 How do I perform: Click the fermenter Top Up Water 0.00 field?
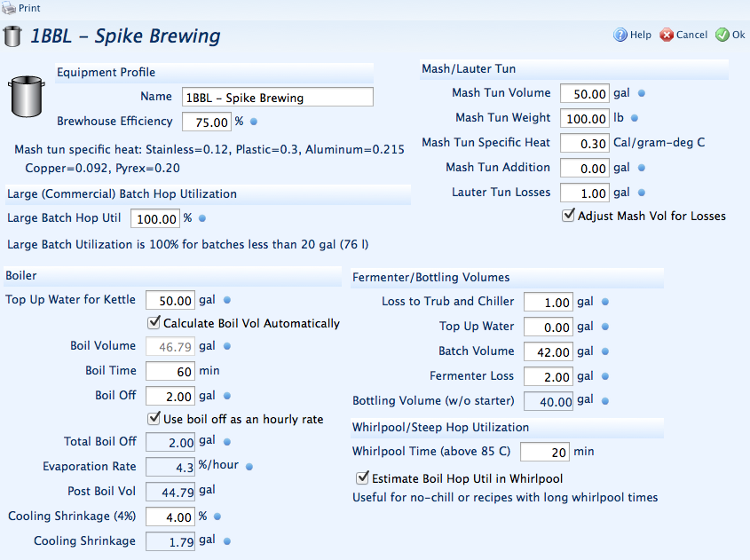[549, 327]
